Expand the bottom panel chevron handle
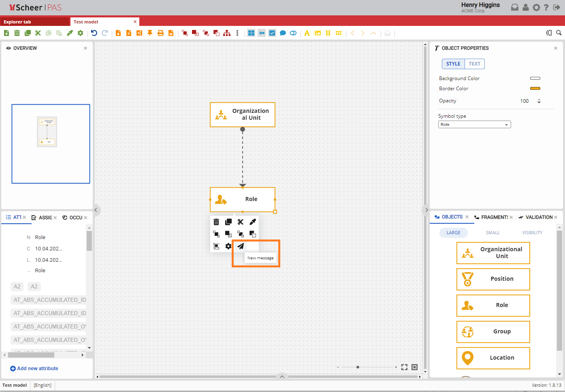 282,377
